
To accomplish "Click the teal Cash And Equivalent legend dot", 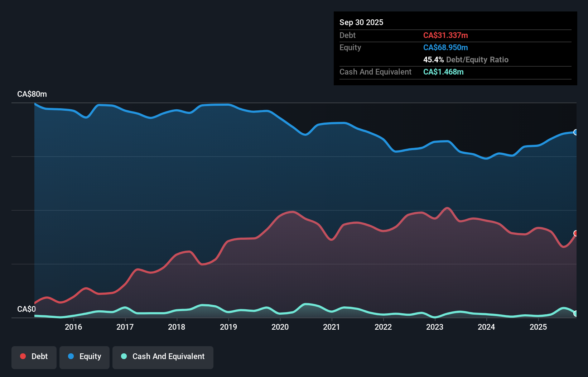I will [124, 356].
